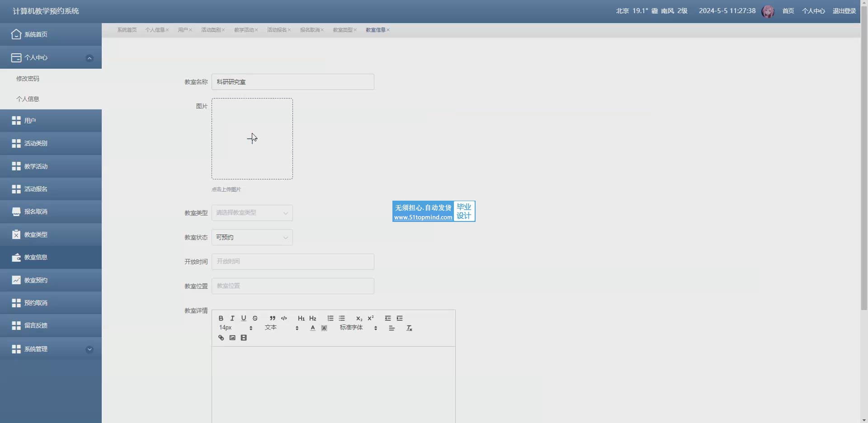Switch to the 活动类别 tab

(x=211, y=30)
